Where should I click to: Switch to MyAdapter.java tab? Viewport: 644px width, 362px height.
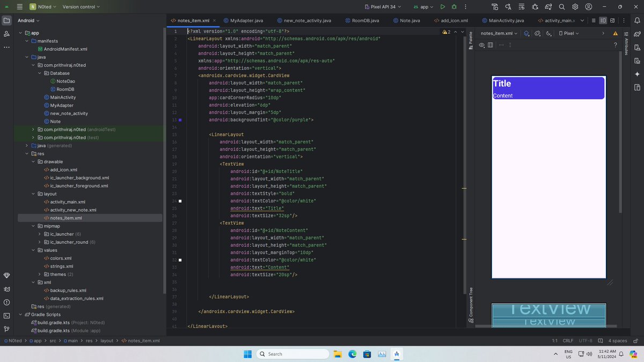pyautogui.click(x=245, y=20)
